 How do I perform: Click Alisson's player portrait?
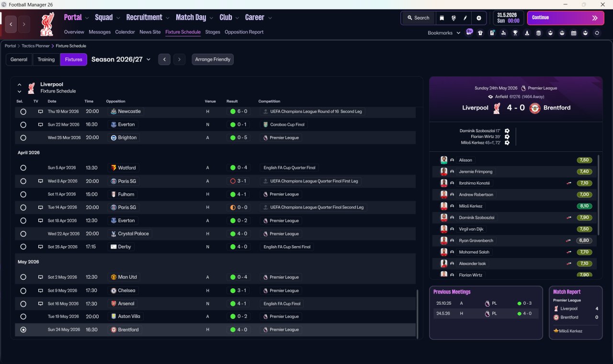click(444, 160)
